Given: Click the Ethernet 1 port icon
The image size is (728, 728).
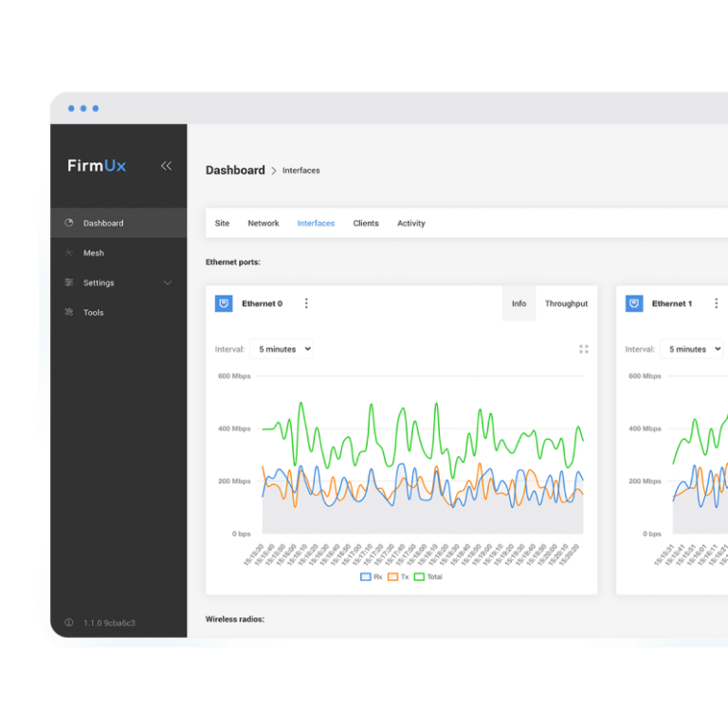Looking at the screenshot, I should tap(634, 303).
